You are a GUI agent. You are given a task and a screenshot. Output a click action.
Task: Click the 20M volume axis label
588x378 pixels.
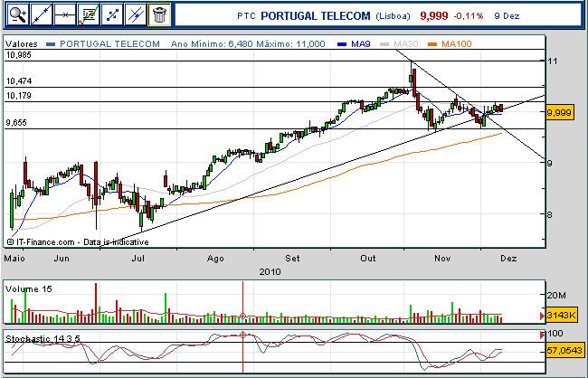[556, 296]
